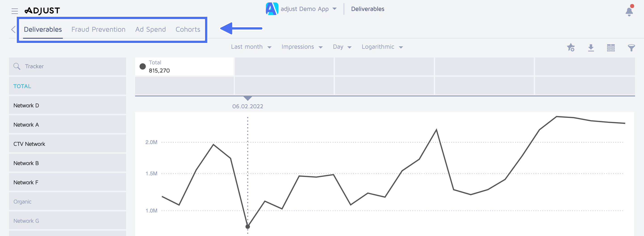Download the report data
The image size is (644, 236).
tap(591, 47)
